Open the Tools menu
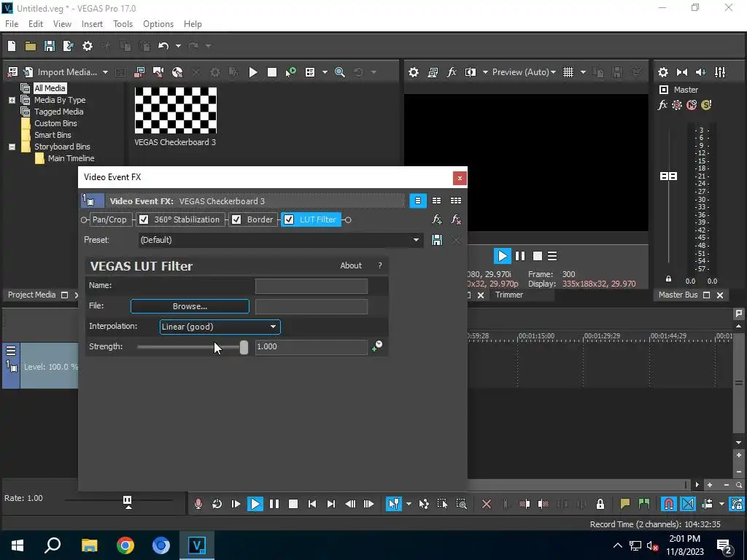 tap(123, 24)
